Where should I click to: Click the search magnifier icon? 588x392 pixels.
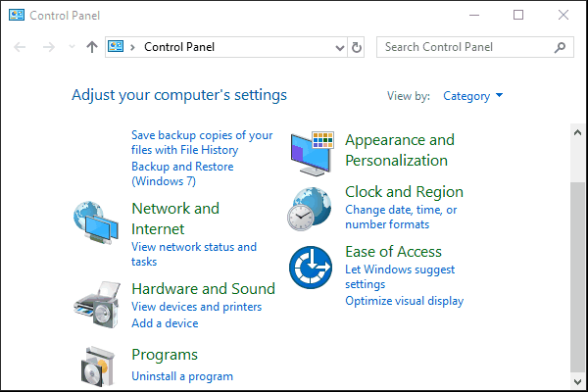pos(560,47)
